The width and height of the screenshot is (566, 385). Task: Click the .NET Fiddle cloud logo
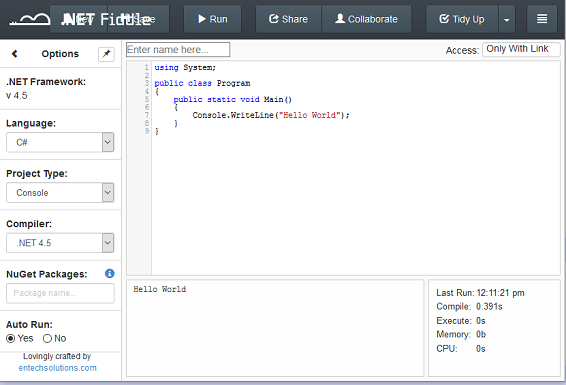click(30, 19)
